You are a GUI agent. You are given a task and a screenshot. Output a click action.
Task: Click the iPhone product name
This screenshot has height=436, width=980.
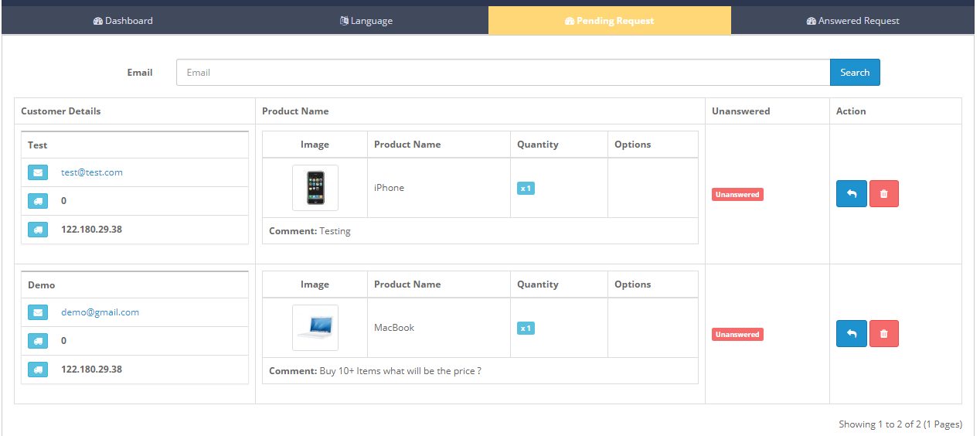(389, 188)
